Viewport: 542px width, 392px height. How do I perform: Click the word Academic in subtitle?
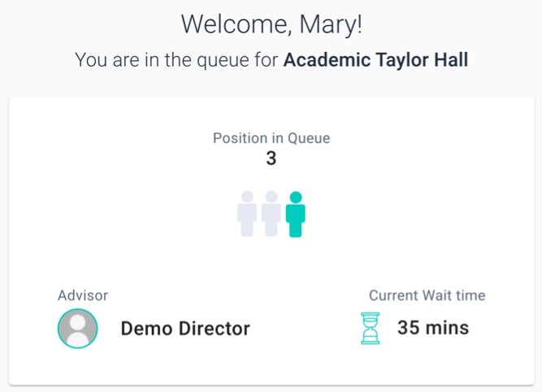coord(327,60)
